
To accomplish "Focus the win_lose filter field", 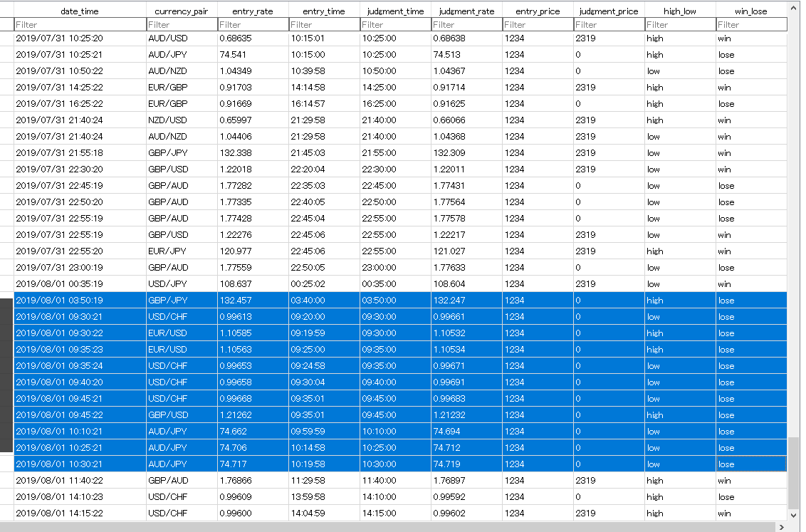I will click(751, 25).
